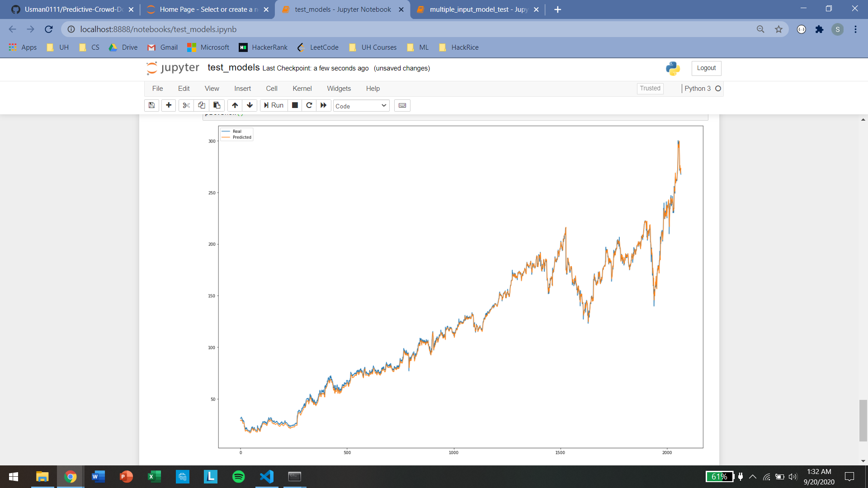Move selected cell down arrow

point(250,105)
